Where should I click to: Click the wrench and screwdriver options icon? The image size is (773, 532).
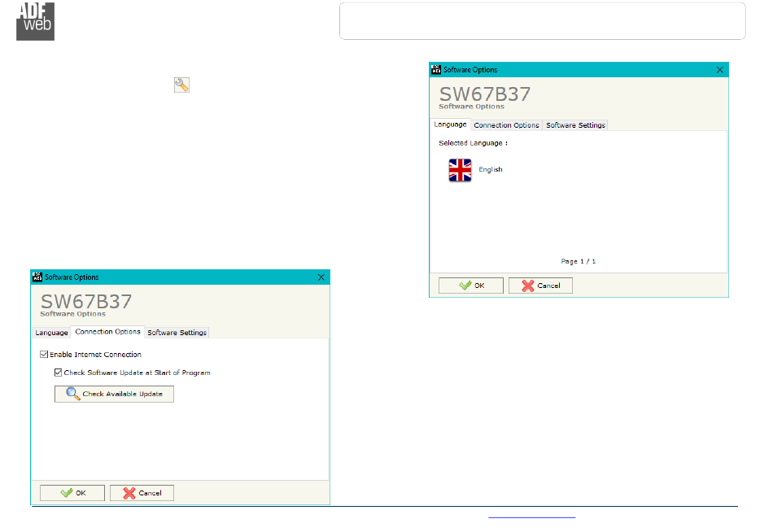[181, 85]
